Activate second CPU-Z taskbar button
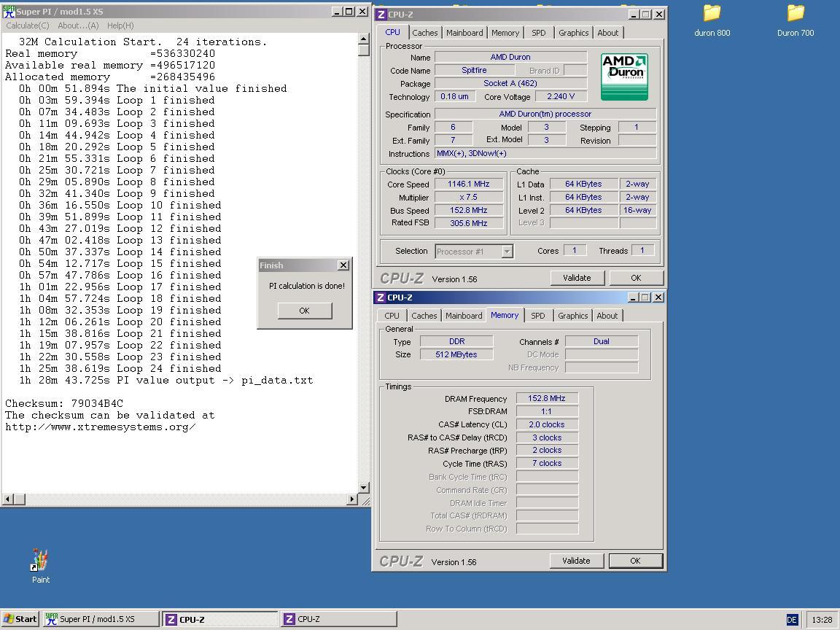This screenshot has height=630, width=840. pyautogui.click(x=339, y=619)
